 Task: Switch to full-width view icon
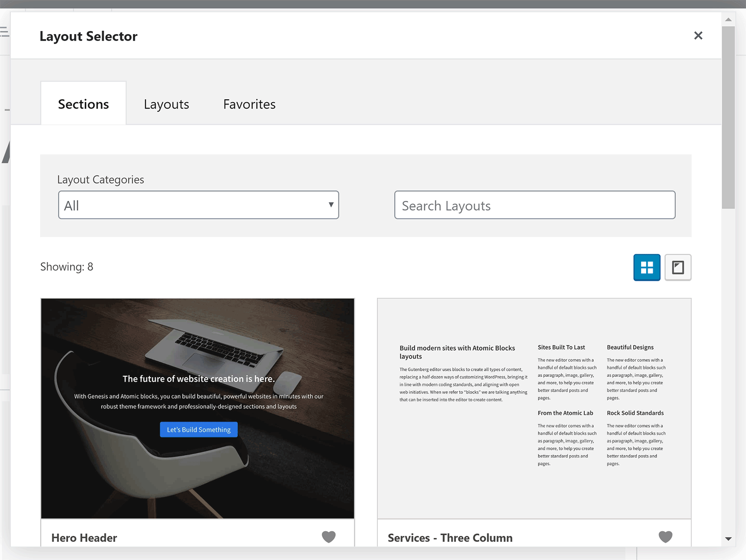(678, 267)
